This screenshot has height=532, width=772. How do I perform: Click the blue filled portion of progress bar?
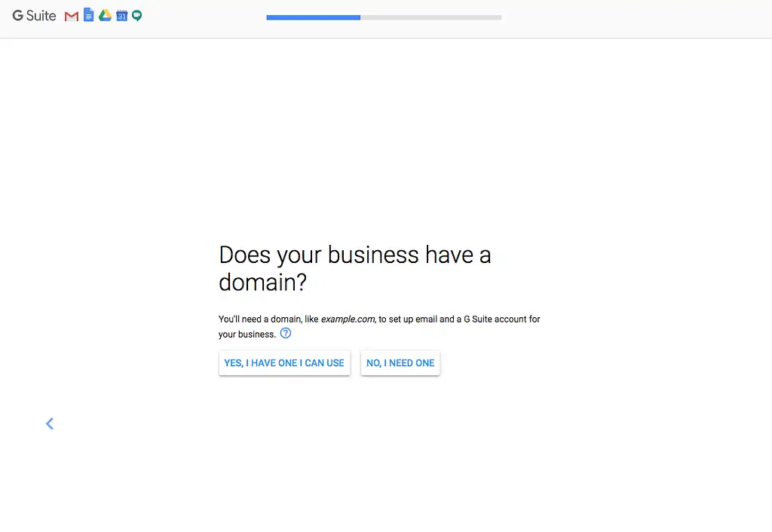pos(313,17)
